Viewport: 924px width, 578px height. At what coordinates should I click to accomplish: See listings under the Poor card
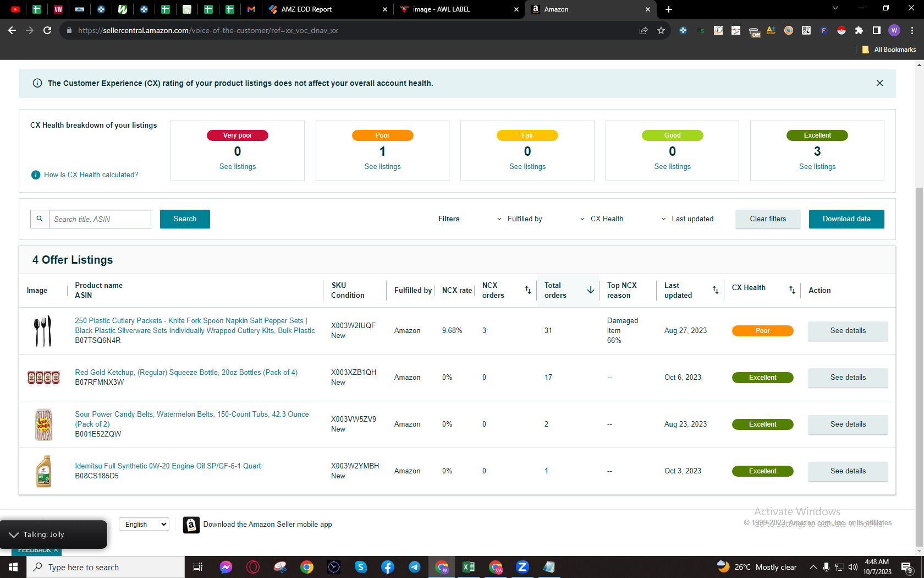pos(382,167)
